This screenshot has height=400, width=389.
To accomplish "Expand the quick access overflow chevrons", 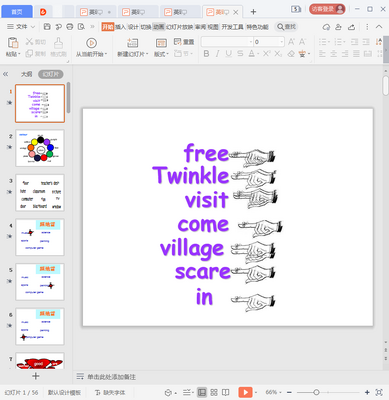I will coord(92,27).
